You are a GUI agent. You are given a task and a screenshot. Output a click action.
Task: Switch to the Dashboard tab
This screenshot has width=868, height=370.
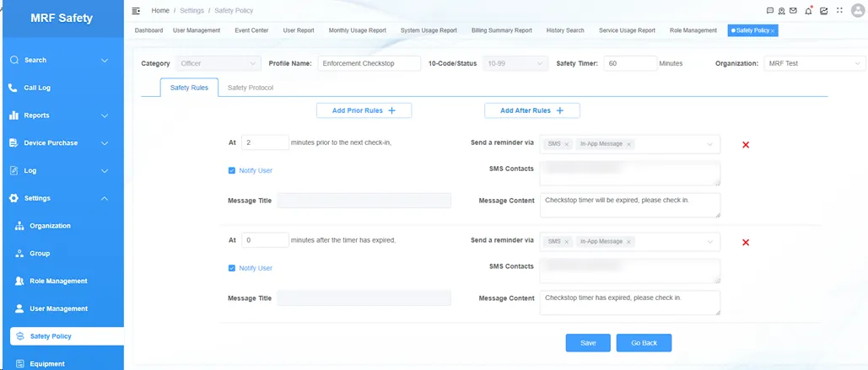pos(149,30)
